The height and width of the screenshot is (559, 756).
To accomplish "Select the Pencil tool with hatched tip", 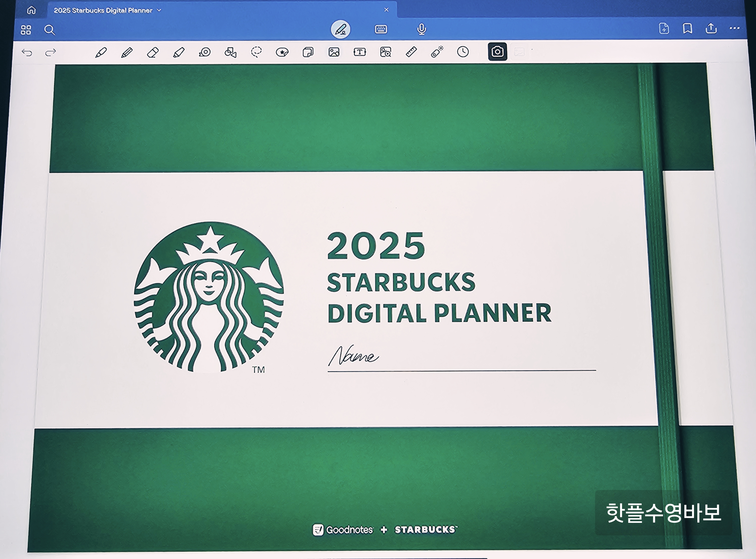I will pos(127,53).
